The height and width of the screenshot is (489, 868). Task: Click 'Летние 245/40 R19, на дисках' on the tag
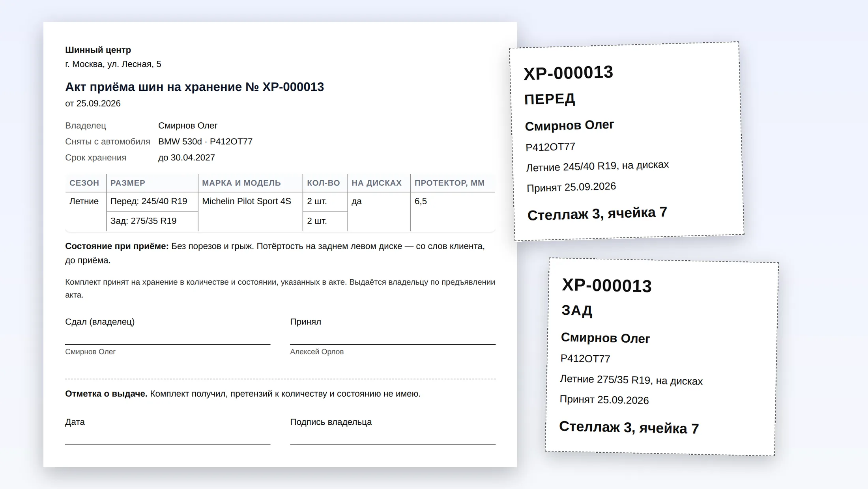click(x=597, y=166)
